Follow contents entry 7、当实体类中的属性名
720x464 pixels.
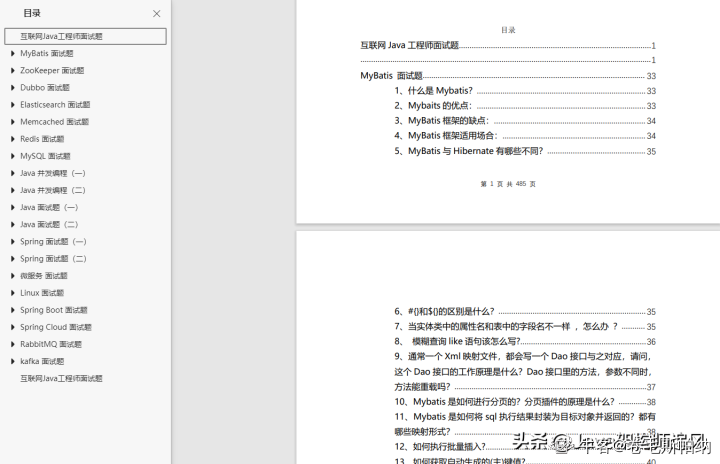[x=525, y=327]
